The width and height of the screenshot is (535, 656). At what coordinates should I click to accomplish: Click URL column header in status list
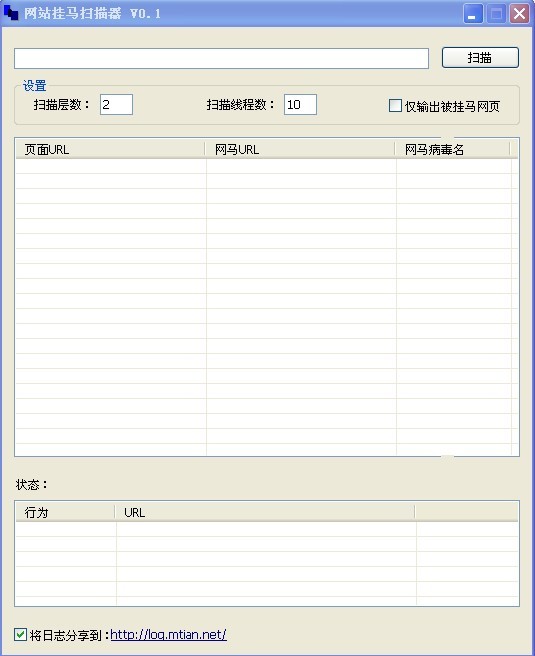coord(265,512)
